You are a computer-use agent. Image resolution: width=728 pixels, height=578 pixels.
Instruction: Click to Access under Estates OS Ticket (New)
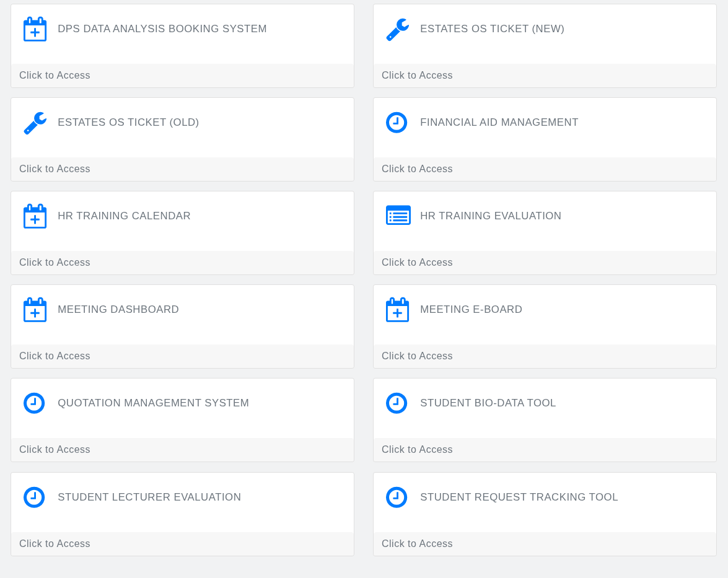[417, 75]
